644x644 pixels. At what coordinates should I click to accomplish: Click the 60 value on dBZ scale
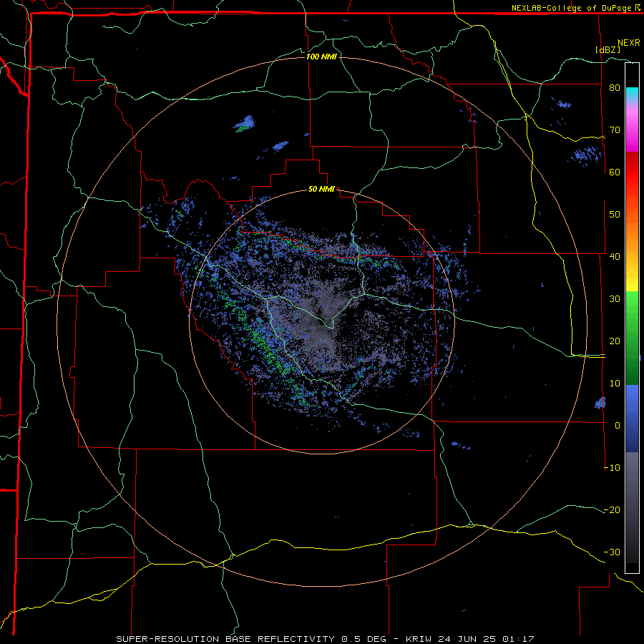tap(615, 172)
